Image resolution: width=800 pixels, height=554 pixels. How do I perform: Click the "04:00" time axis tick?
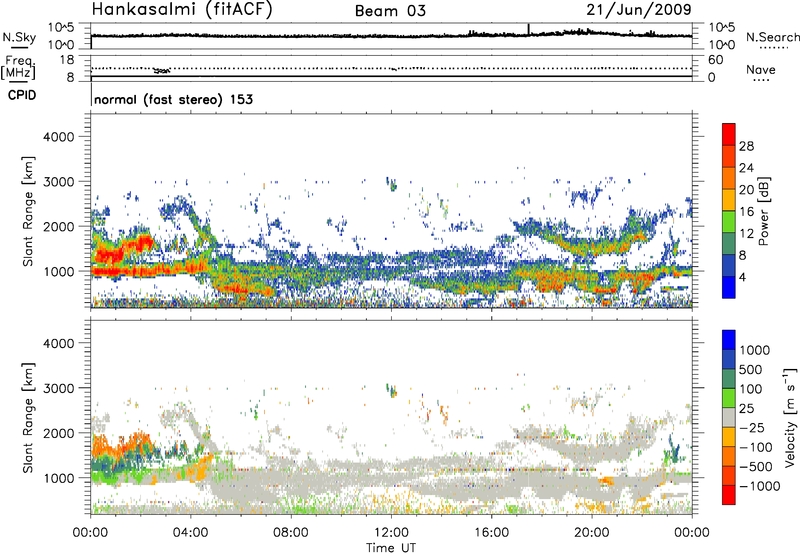pyautogui.click(x=191, y=533)
